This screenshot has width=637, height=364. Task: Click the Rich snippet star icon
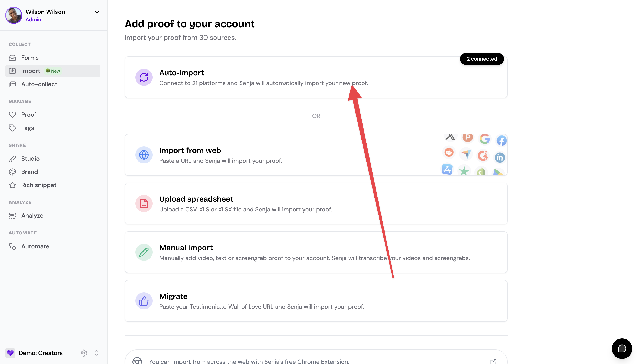tap(12, 185)
